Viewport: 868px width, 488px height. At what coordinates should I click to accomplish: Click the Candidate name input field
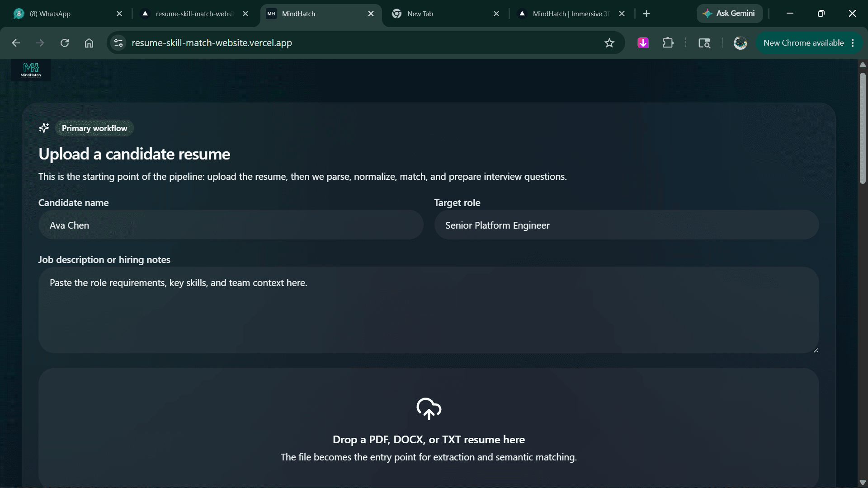231,225
